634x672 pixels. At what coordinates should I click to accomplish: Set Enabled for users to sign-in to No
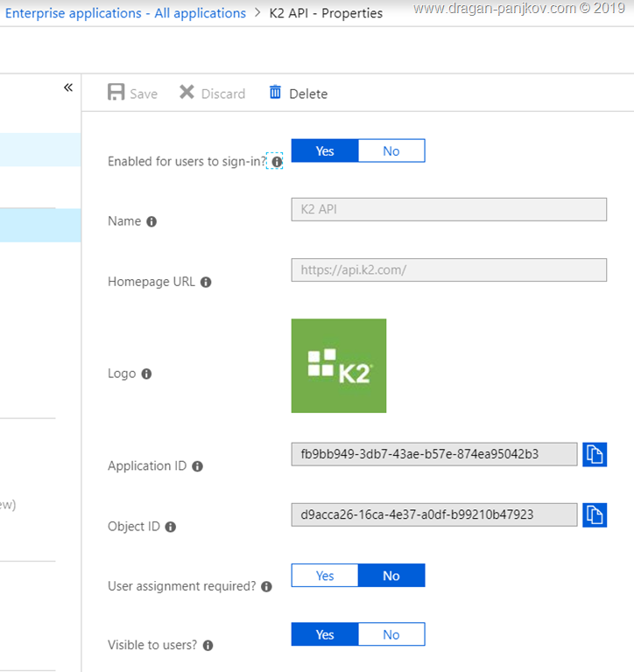point(391,151)
